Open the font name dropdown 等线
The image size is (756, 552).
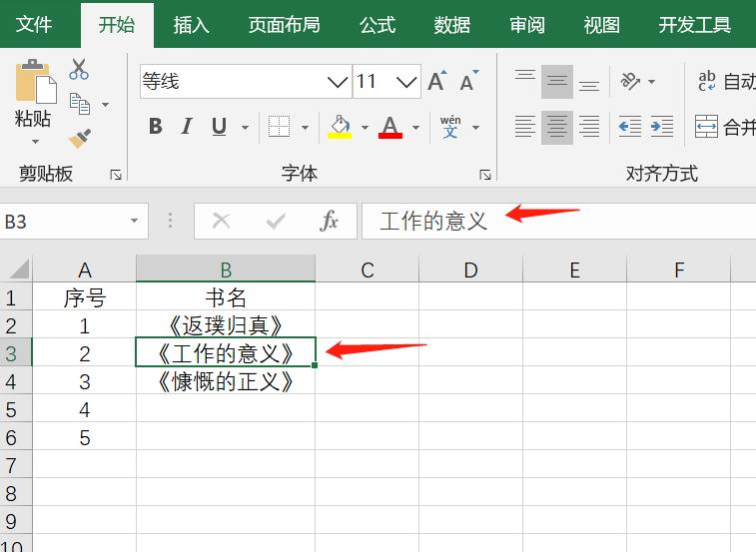[338, 82]
